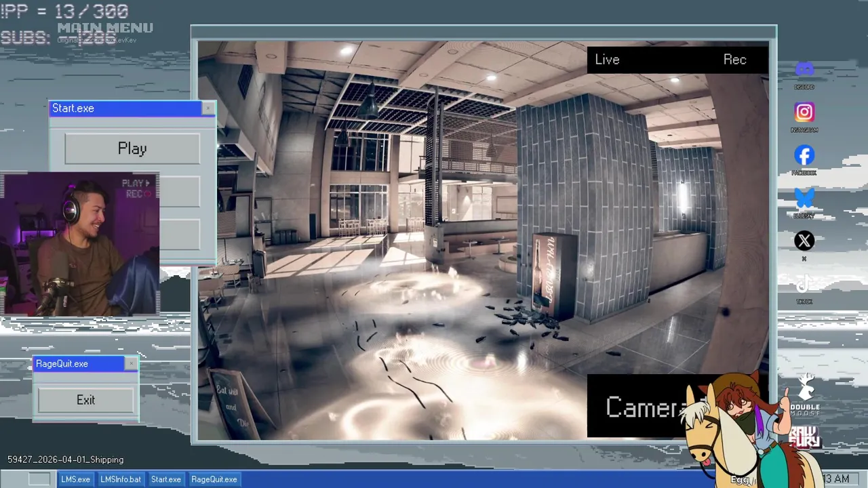Open the TikTok icon
The width and height of the screenshot is (868, 488).
(x=804, y=285)
